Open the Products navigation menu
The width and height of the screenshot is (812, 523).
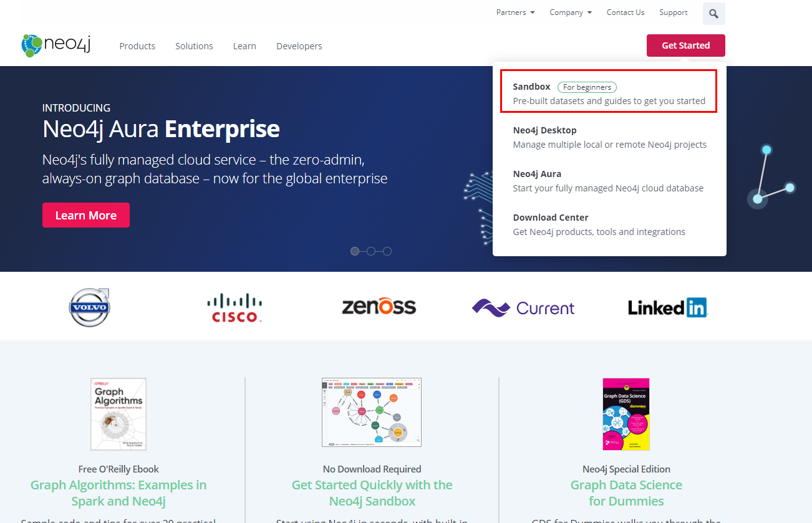[x=137, y=46]
